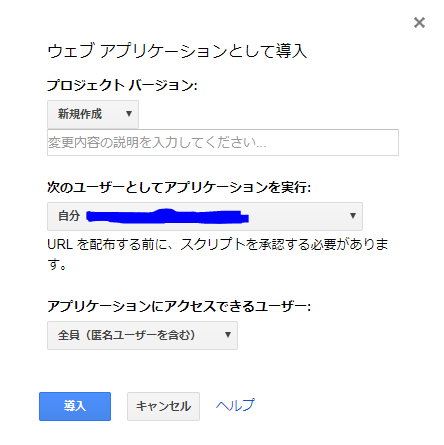Select the 新規作成 text in version selector
This screenshot has height=445, width=444.
pos(80,114)
